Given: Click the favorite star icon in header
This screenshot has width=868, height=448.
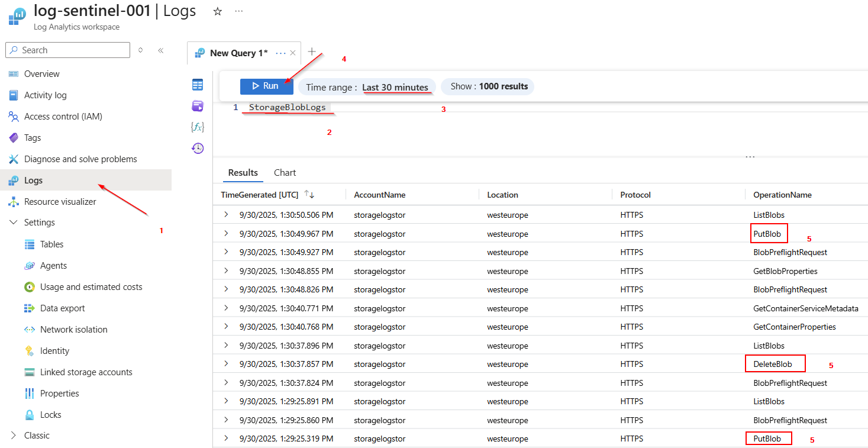Looking at the screenshot, I should coord(218,11).
